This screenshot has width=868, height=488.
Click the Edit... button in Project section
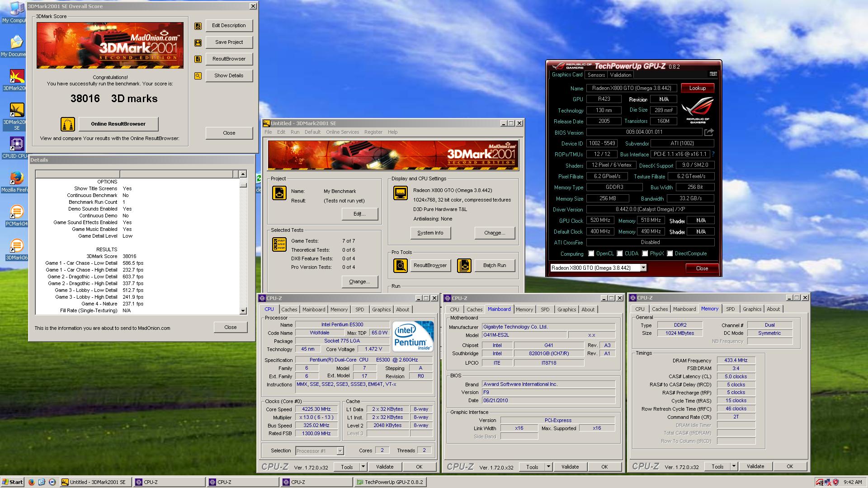[x=359, y=214]
